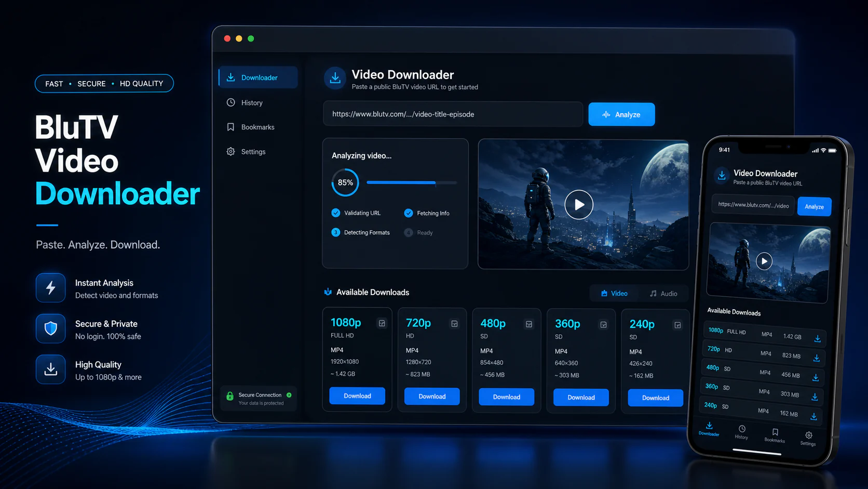Click the '~ 1.42 GB' size text
The height and width of the screenshot is (489, 868).
tap(343, 374)
